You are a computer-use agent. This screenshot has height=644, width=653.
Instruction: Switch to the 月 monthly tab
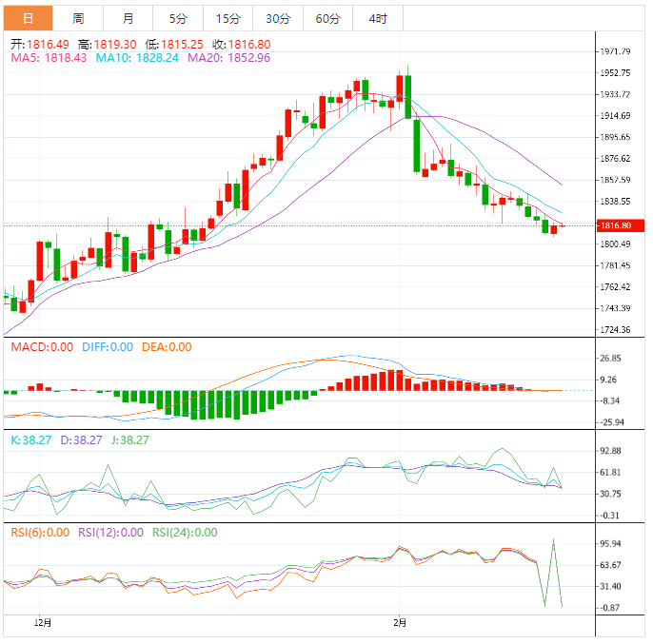129,18
